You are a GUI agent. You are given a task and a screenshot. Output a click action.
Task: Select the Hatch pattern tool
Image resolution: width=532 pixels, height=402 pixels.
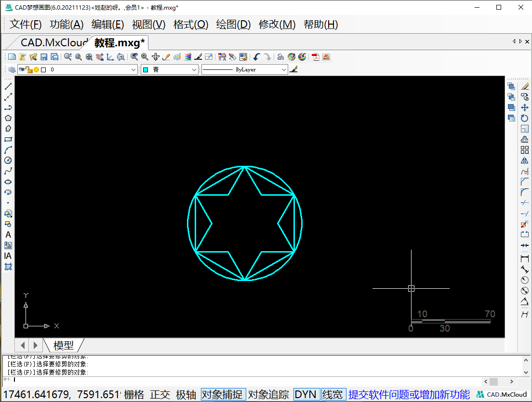pos(8,267)
